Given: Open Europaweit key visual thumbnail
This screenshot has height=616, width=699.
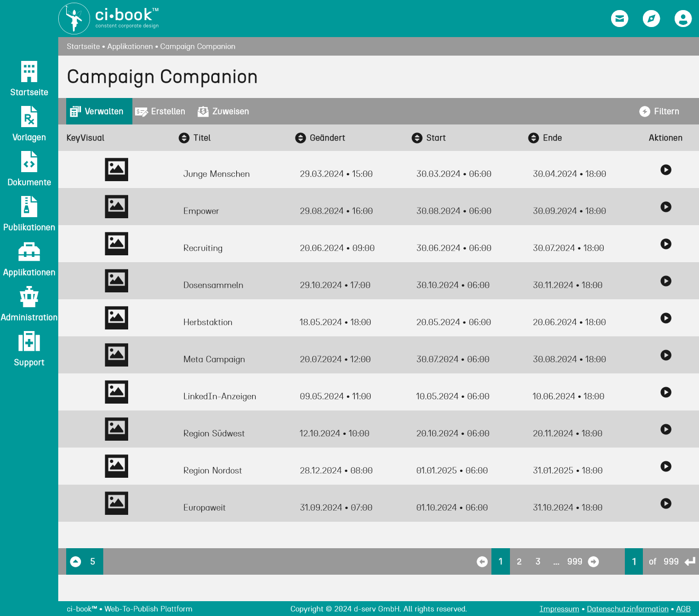Looking at the screenshot, I should click(x=116, y=503).
